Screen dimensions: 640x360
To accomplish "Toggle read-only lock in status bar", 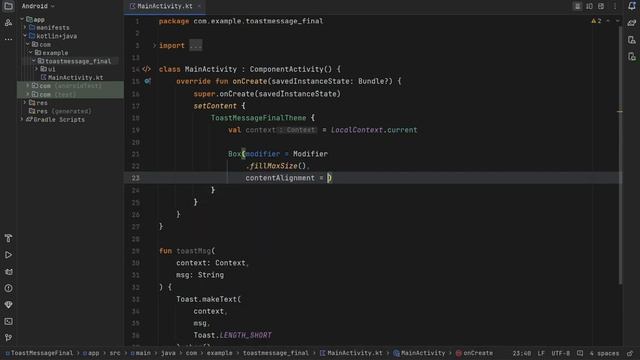I will pos(630,353).
